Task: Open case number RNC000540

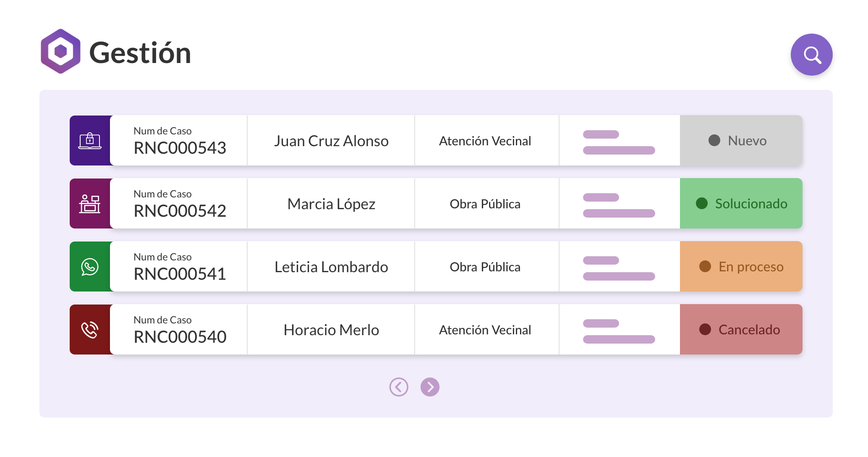Action: pyautogui.click(x=180, y=337)
